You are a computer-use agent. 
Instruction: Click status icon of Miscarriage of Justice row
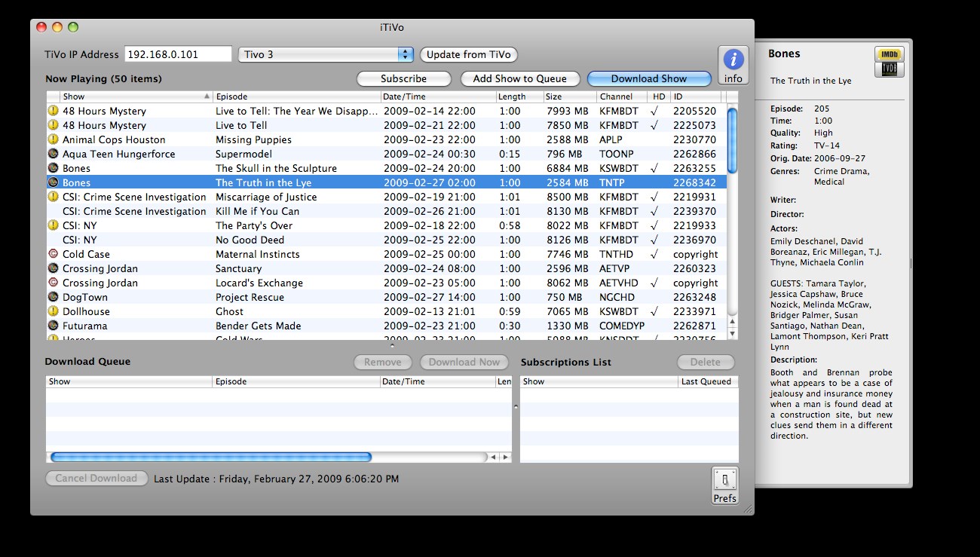click(54, 197)
